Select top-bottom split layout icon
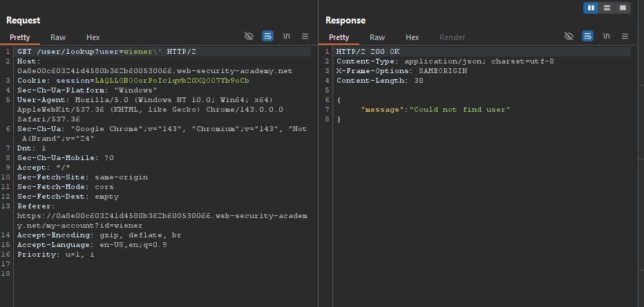Viewport: 644px width, 307px height. (607, 8)
